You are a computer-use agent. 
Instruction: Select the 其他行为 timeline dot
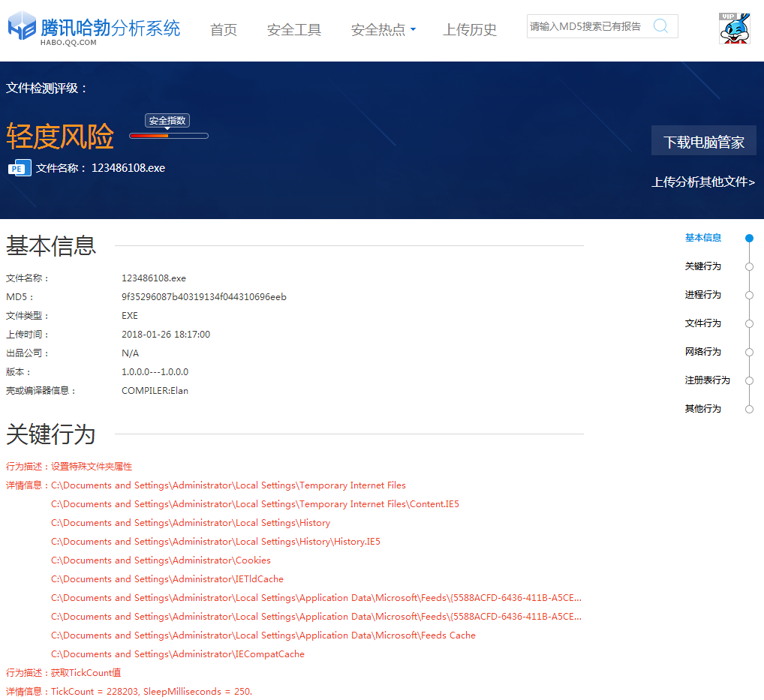point(750,409)
